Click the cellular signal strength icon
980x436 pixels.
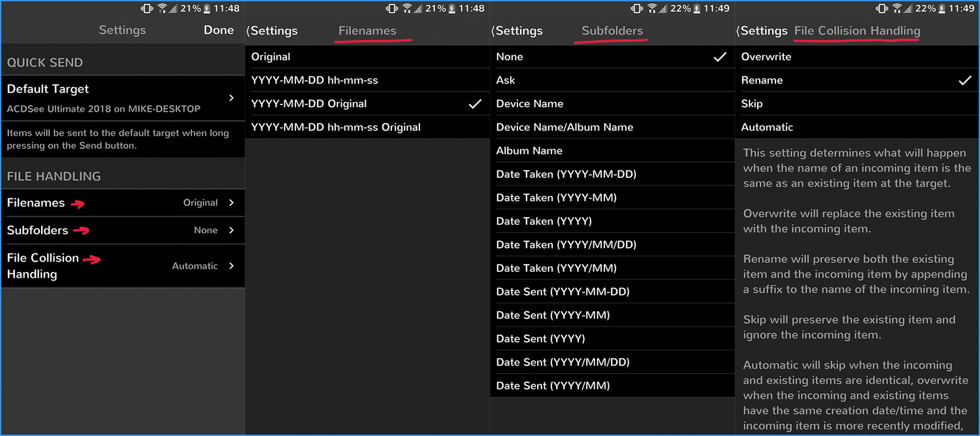coord(172,8)
